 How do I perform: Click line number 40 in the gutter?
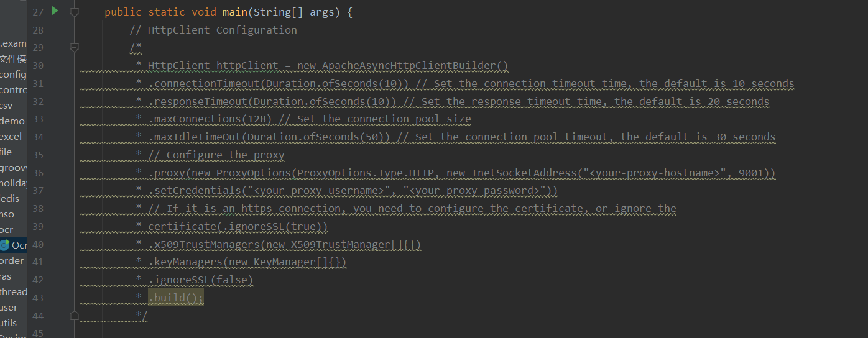[x=37, y=245]
